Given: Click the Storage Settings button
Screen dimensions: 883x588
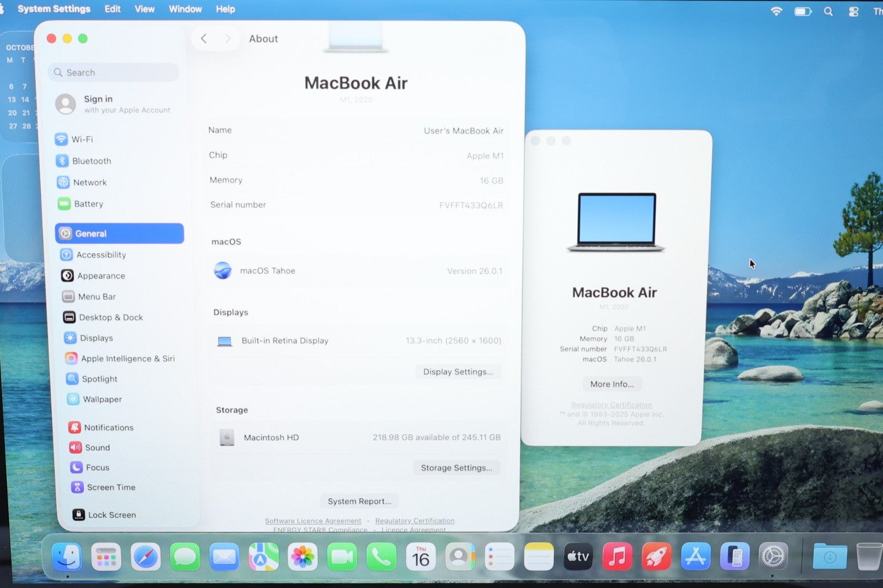Looking at the screenshot, I should pyautogui.click(x=456, y=468).
